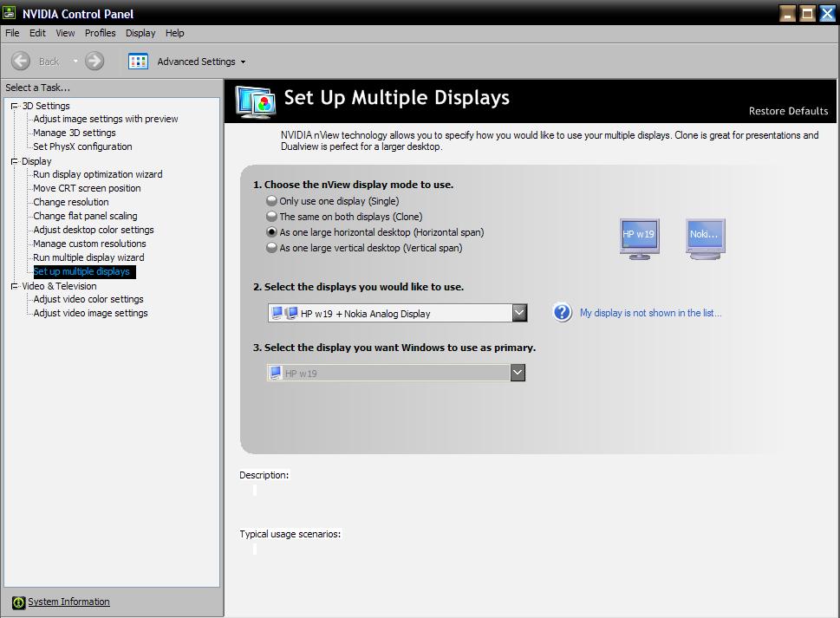
Task: Select Move CRT screen position
Action: pos(87,188)
